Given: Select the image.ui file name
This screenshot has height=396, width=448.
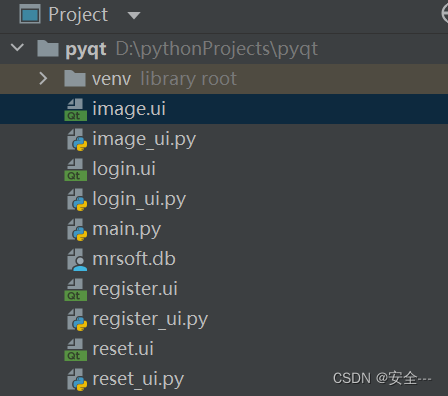Looking at the screenshot, I should (x=129, y=109).
